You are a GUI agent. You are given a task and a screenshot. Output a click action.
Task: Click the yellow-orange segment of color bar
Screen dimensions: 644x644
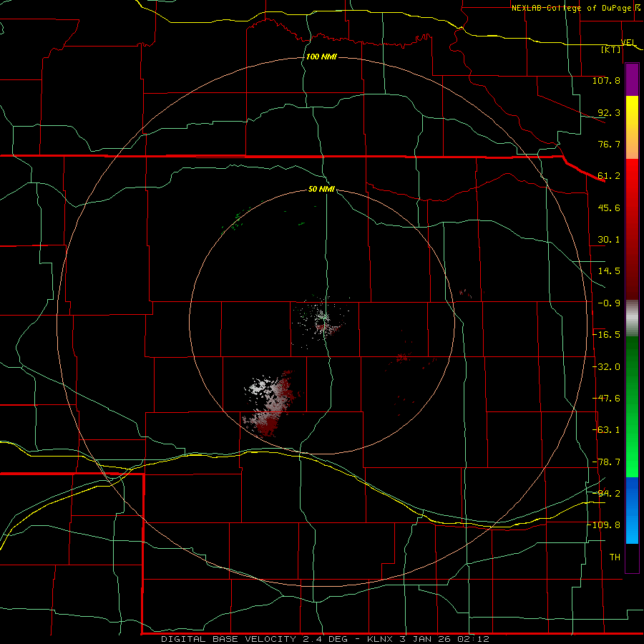(632, 127)
